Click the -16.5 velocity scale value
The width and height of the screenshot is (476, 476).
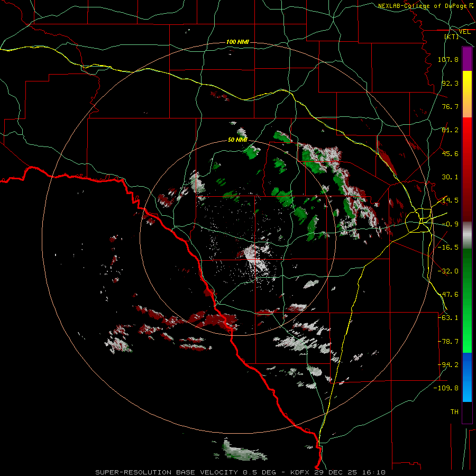pos(448,248)
